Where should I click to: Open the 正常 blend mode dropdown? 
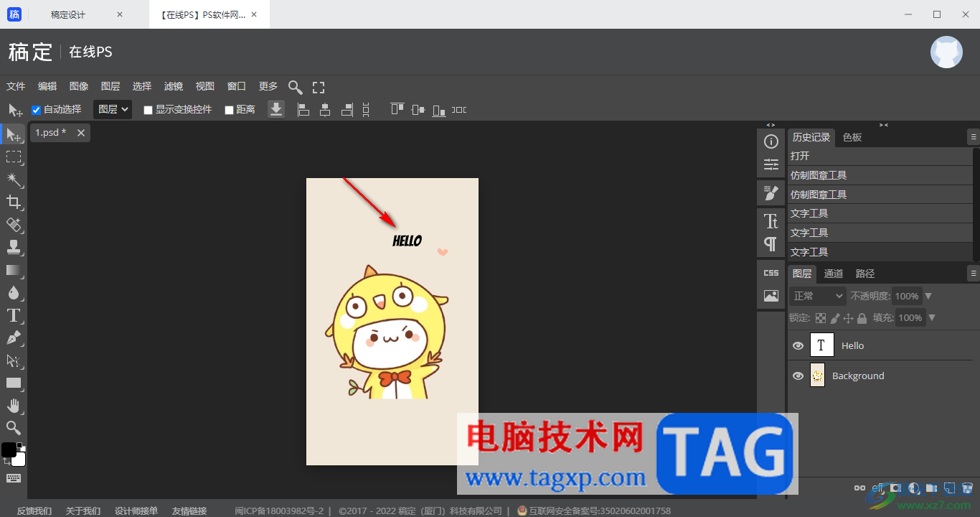pos(818,296)
